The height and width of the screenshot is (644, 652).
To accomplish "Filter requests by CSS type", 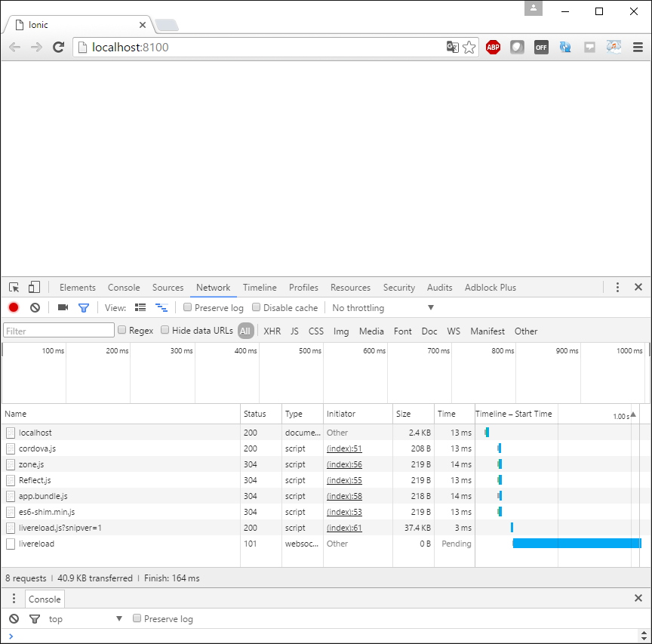I will tap(316, 331).
